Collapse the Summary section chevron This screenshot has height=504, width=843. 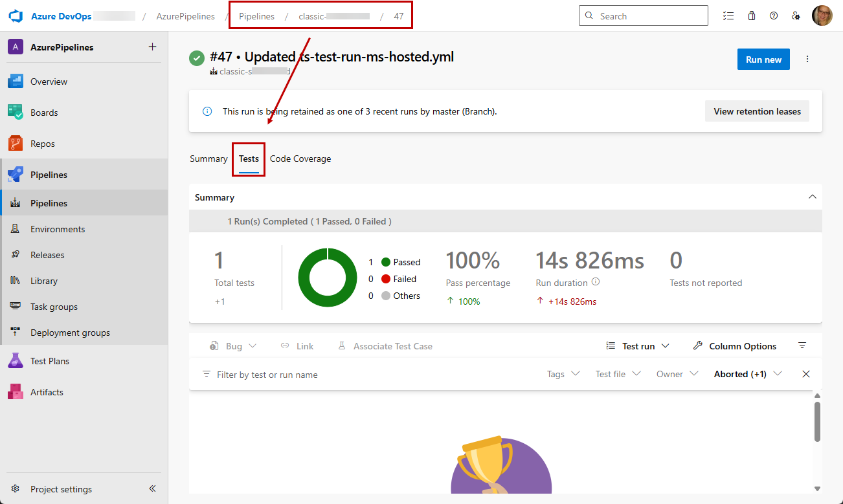coord(813,197)
